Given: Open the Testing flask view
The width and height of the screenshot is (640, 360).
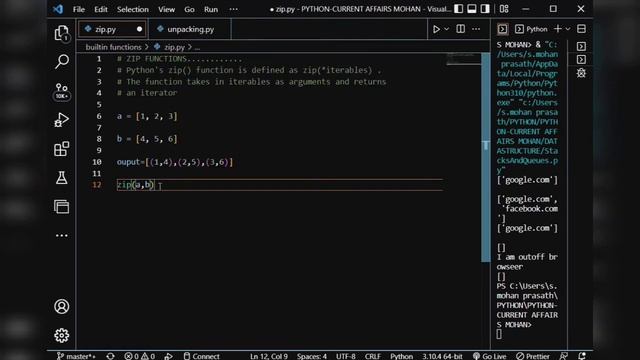Looking at the screenshot, I should coord(62,178).
